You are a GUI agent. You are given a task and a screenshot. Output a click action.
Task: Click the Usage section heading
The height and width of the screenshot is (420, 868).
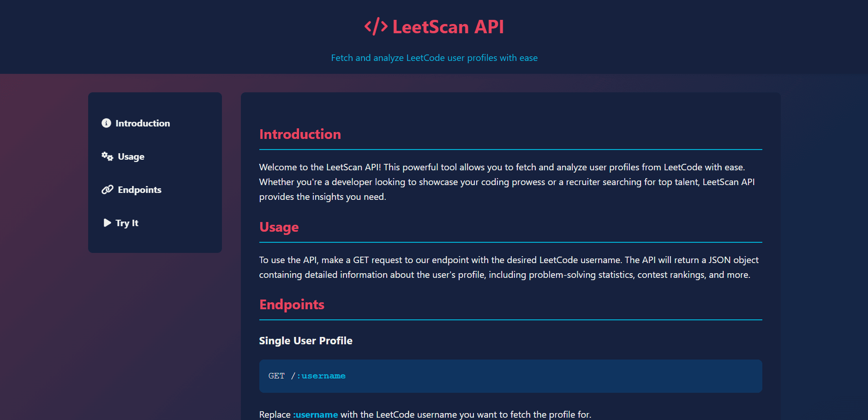tap(279, 227)
